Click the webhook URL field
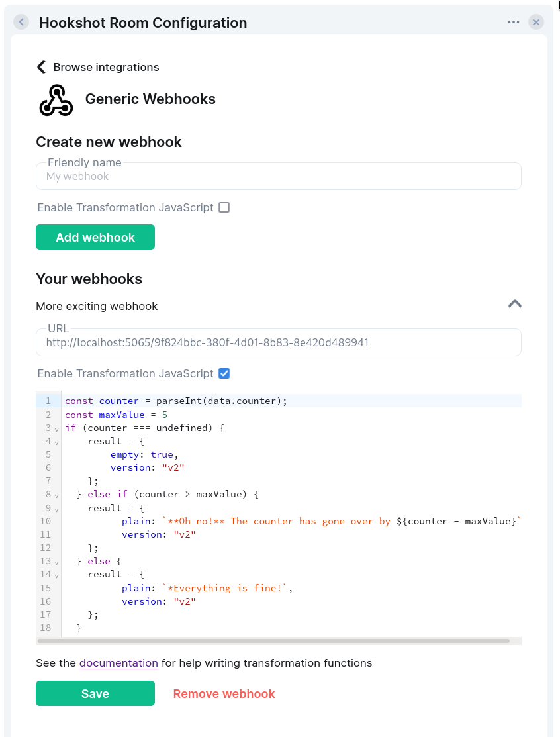 pyautogui.click(x=278, y=342)
